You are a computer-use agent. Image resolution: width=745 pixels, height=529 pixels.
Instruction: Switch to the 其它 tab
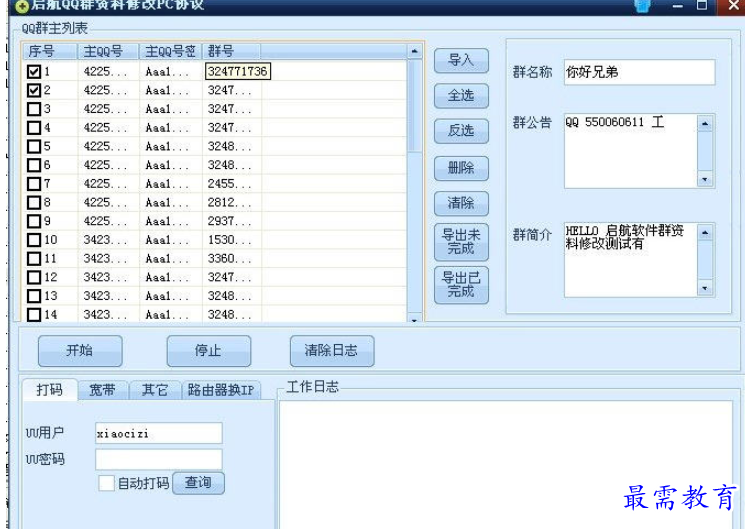(155, 390)
